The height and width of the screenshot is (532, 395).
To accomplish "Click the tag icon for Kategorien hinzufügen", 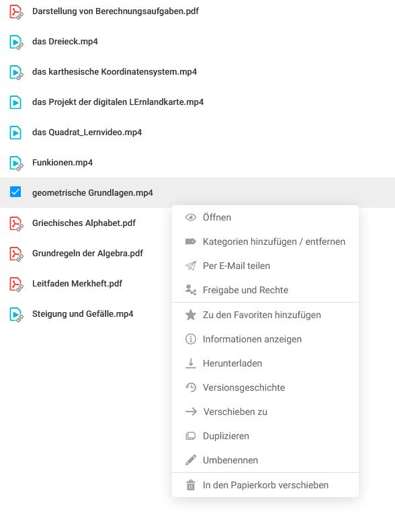I will [191, 241].
